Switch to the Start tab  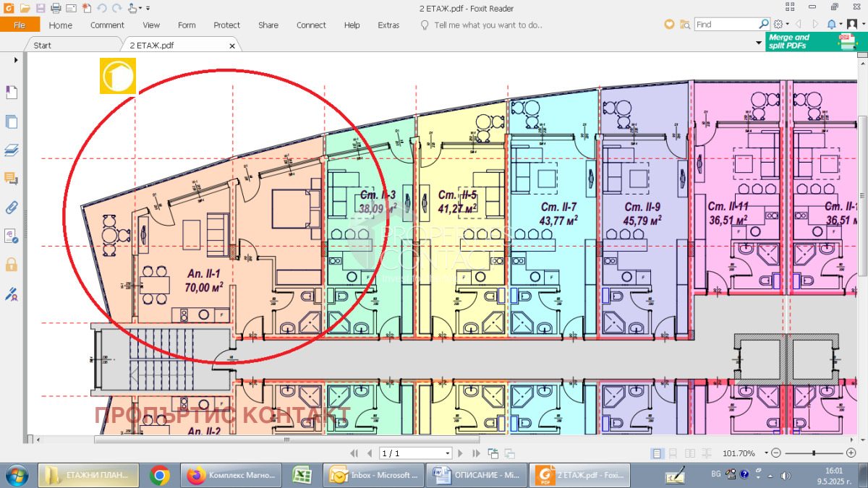pyautogui.click(x=42, y=45)
